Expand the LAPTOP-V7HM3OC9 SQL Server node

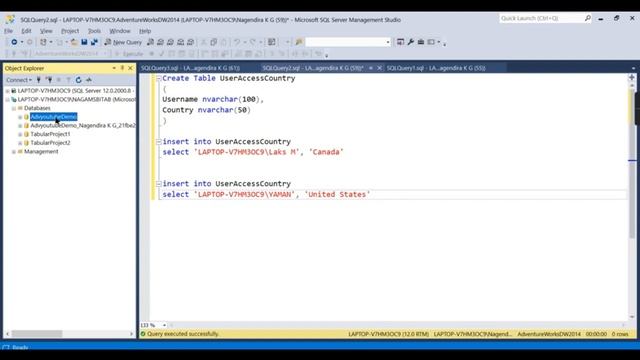click(x=7, y=91)
